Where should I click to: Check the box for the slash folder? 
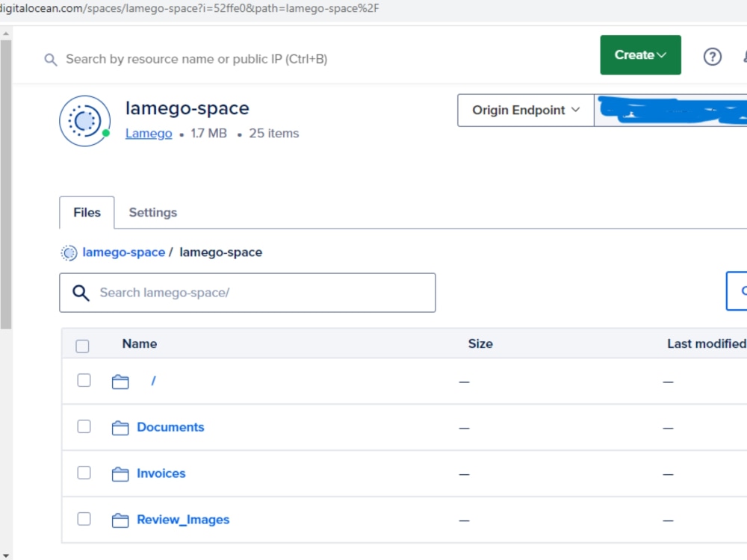84,380
